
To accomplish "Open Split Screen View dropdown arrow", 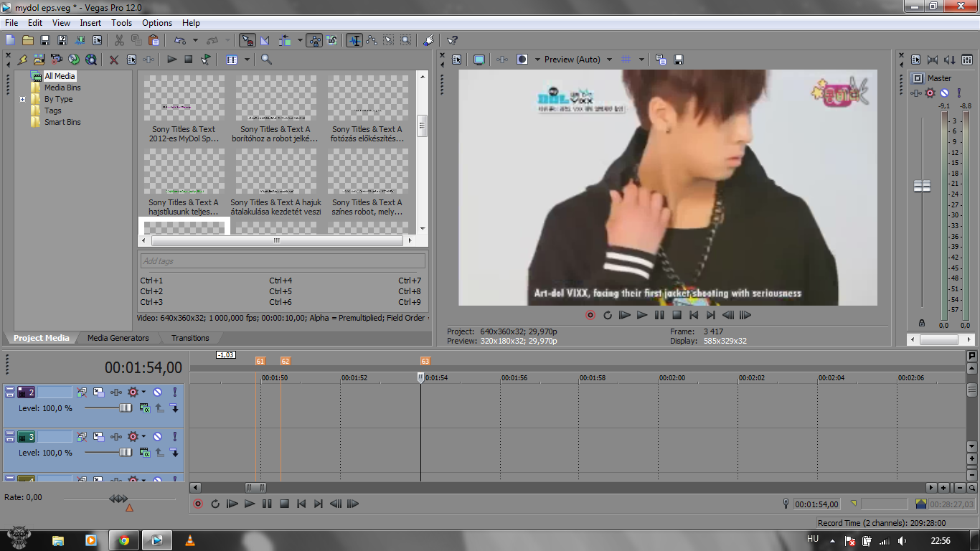I will click(537, 60).
